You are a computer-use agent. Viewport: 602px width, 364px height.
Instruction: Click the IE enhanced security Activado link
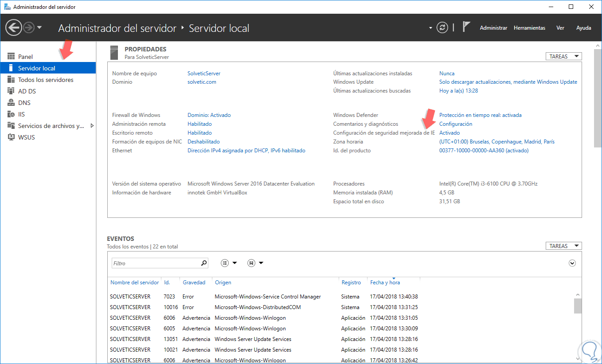click(450, 133)
